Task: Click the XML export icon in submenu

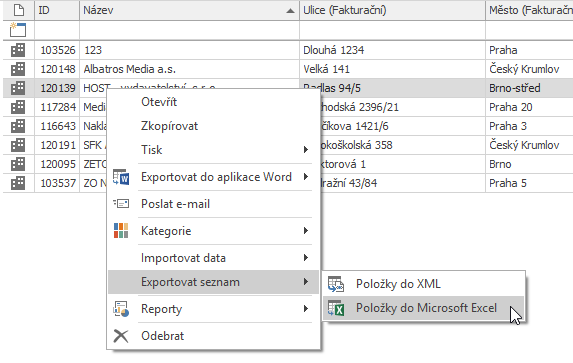Action: click(336, 284)
